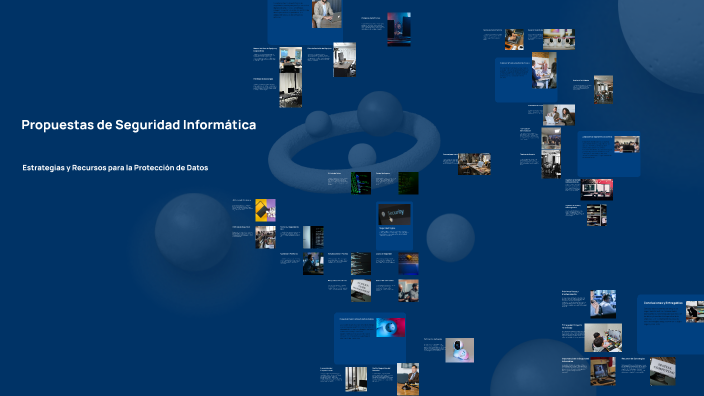Open the blue topic card with security camera
This screenshot has height=396, width=704.
tap(370, 338)
